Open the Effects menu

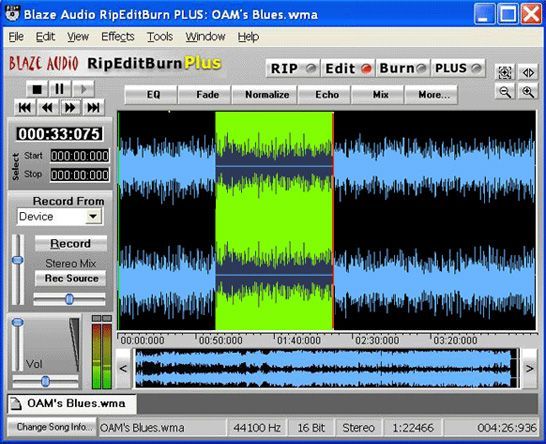coord(118,37)
